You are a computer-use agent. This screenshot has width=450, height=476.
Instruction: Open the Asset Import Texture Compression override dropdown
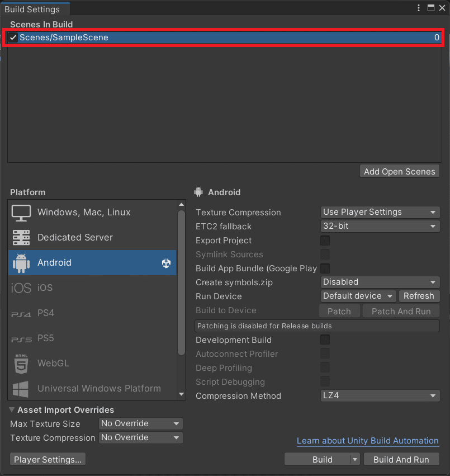click(x=140, y=437)
